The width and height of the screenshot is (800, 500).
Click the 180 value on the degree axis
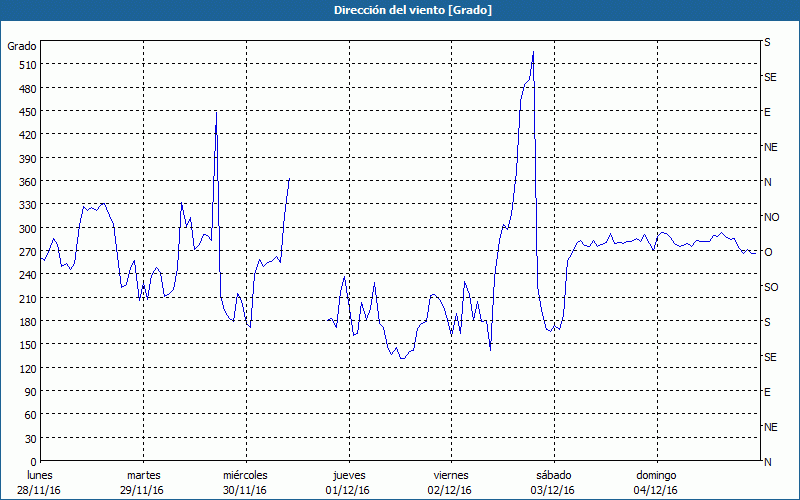point(28,321)
